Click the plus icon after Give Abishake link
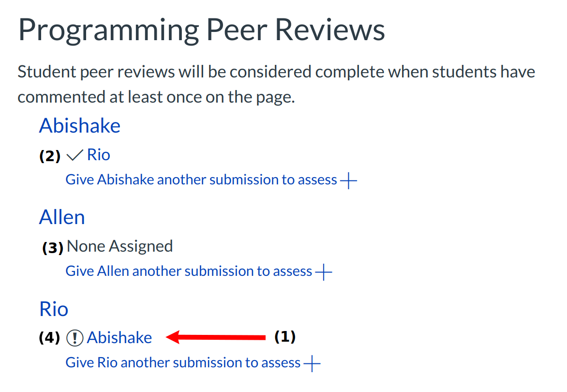Image resolution: width=567 pixels, height=392 pixels. point(348,181)
